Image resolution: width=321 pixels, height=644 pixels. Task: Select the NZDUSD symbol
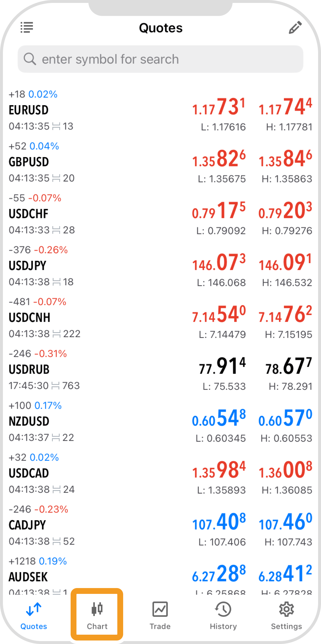tap(29, 421)
